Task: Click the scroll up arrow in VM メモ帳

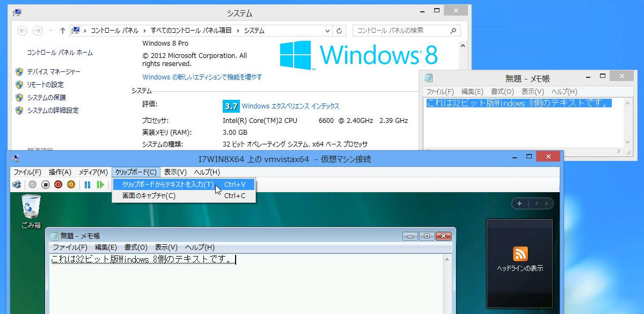Action: pos(447,260)
